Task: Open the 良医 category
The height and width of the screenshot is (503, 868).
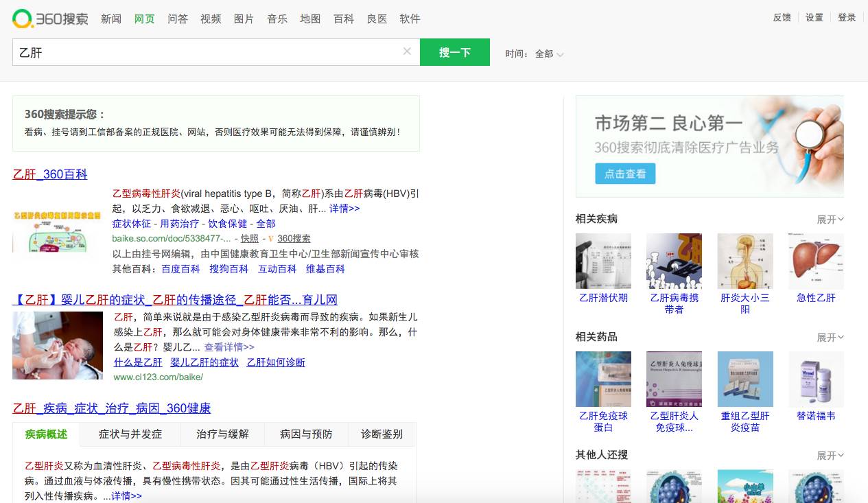Action: [x=377, y=19]
